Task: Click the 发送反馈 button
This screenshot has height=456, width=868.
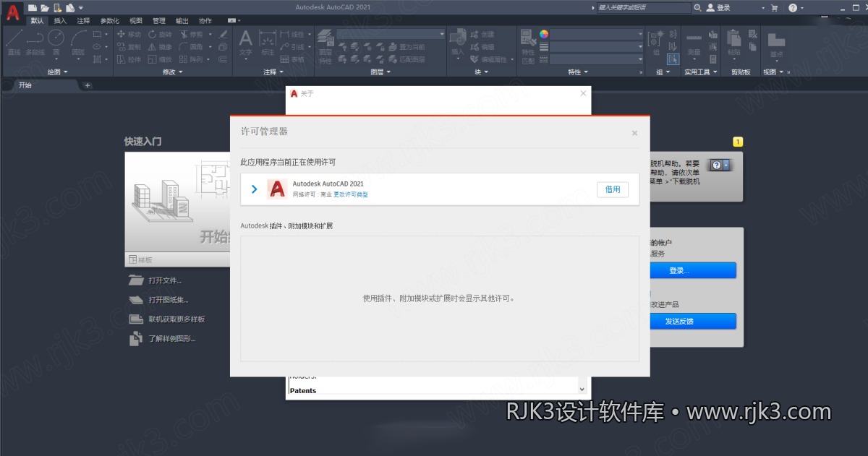Action: [x=692, y=321]
